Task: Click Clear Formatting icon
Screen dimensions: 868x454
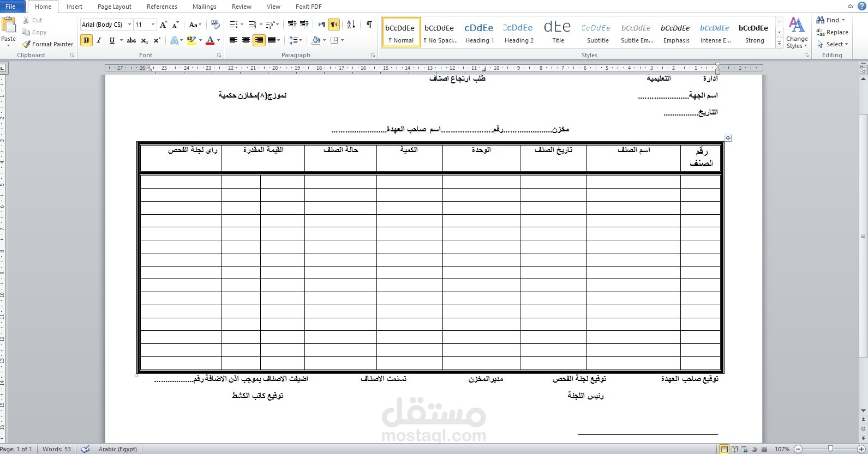Action: click(x=215, y=25)
